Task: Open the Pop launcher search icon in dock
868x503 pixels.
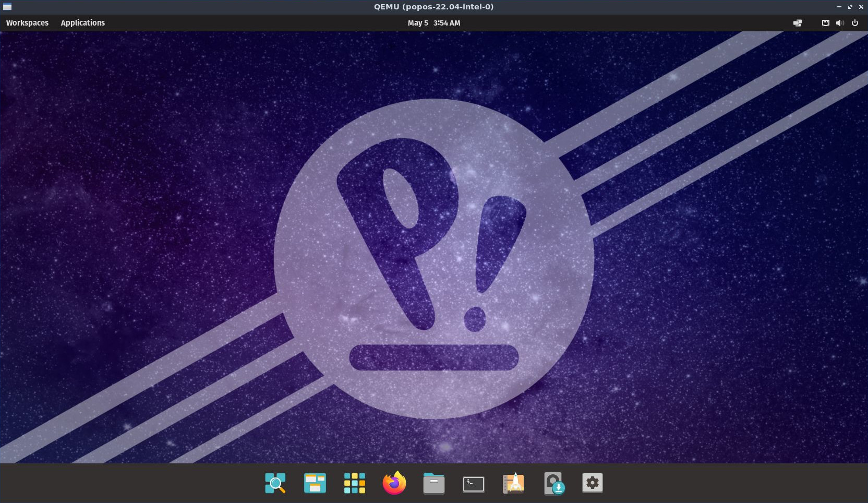Action: pyautogui.click(x=275, y=483)
